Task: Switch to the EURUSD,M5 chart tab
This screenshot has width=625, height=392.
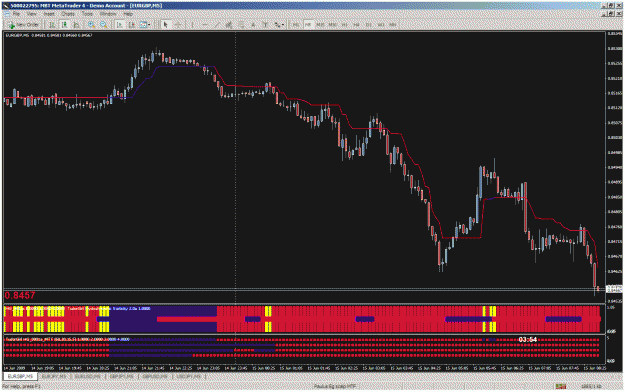Action: tap(88, 376)
